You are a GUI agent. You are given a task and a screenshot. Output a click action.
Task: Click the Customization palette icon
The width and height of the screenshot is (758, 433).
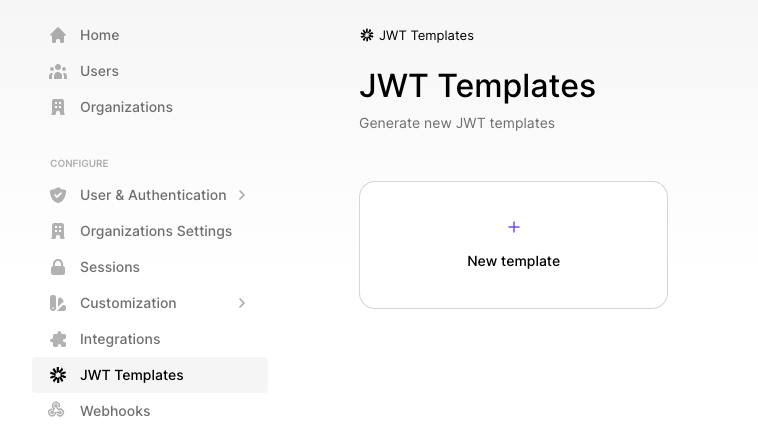[58, 303]
